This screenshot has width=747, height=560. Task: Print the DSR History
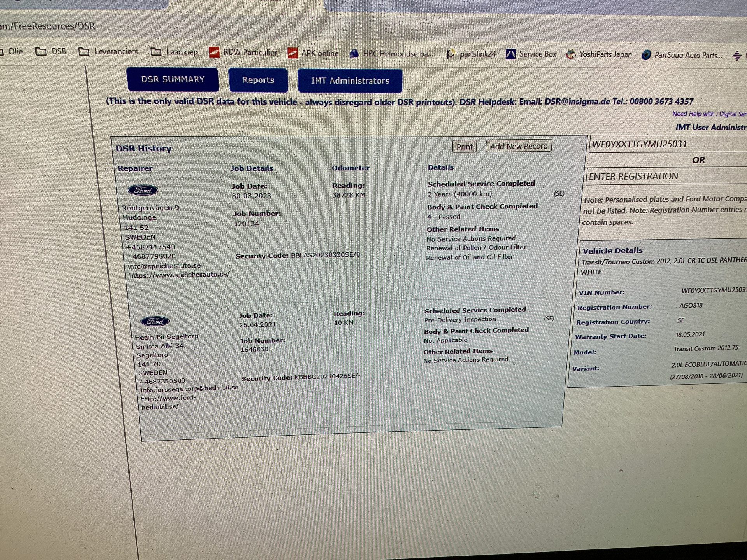click(465, 147)
